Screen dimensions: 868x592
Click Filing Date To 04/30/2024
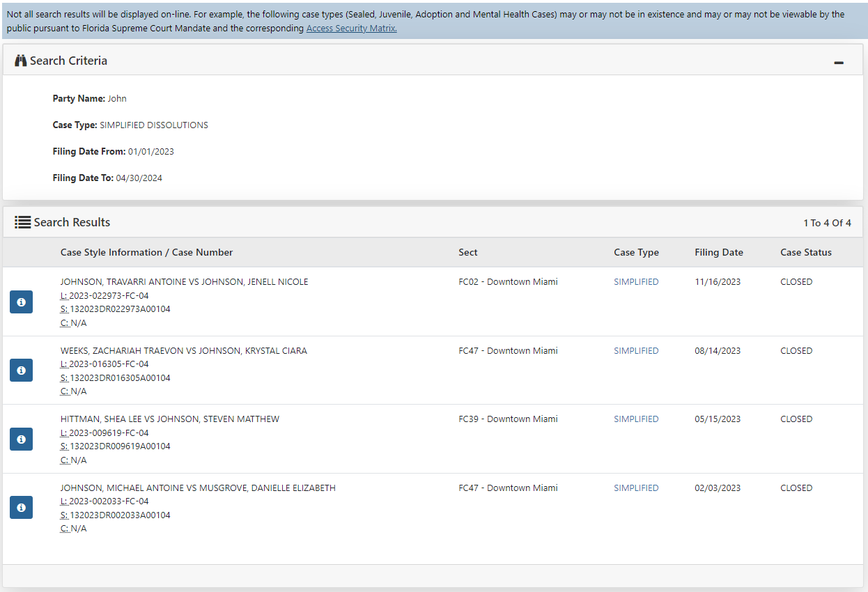pyautogui.click(x=107, y=178)
